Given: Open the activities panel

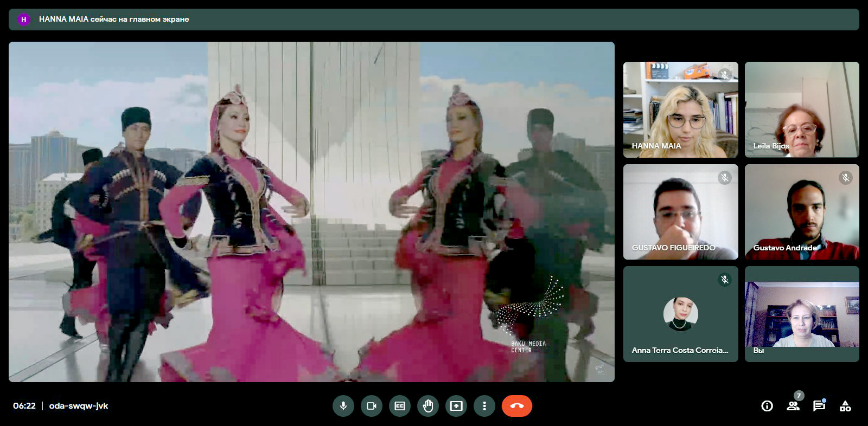Looking at the screenshot, I should (845, 406).
